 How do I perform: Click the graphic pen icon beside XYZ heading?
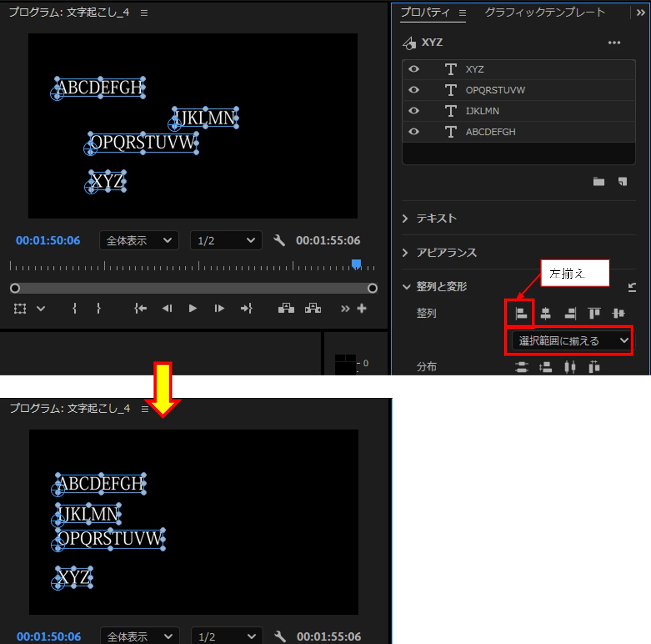[409, 43]
